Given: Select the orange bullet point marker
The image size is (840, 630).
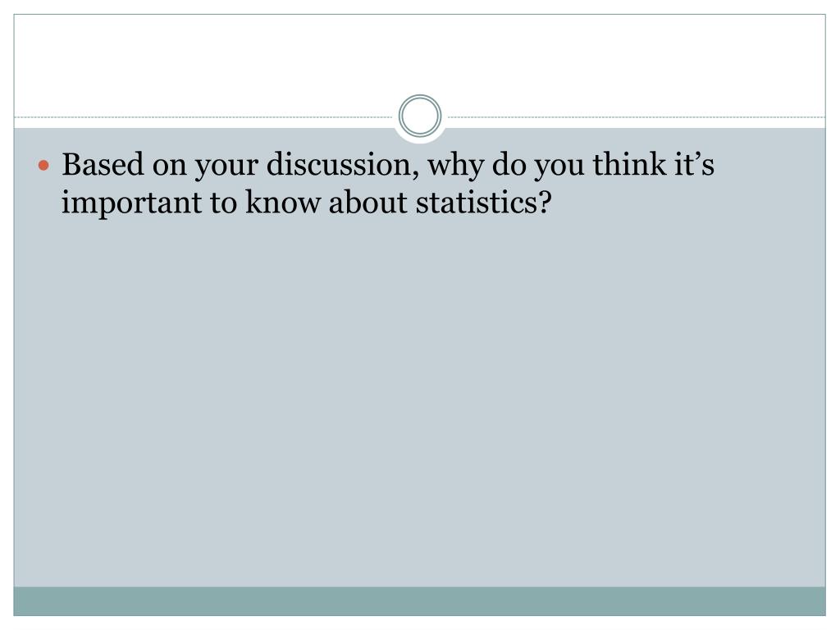Looking at the screenshot, I should pyautogui.click(x=44, y=166).
